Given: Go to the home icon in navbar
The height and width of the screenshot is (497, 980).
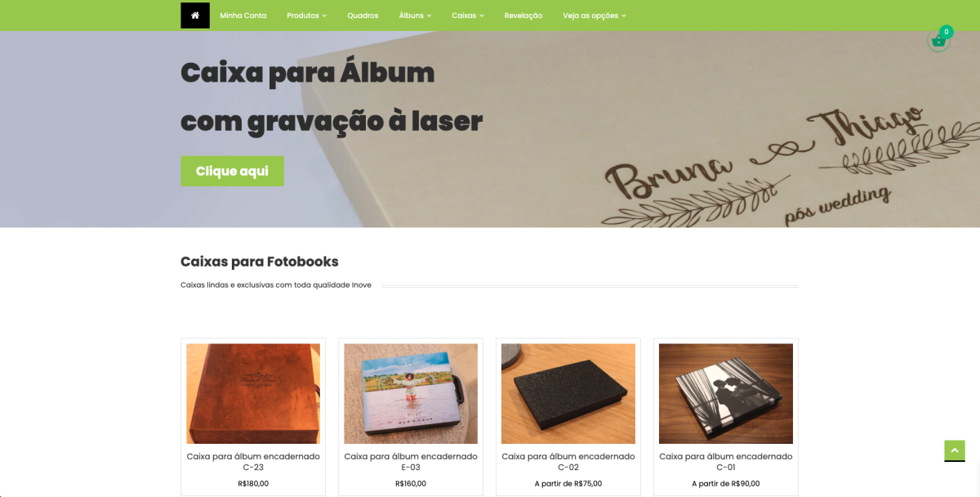Looking at the screenshot, I should (x=195, y=16).
